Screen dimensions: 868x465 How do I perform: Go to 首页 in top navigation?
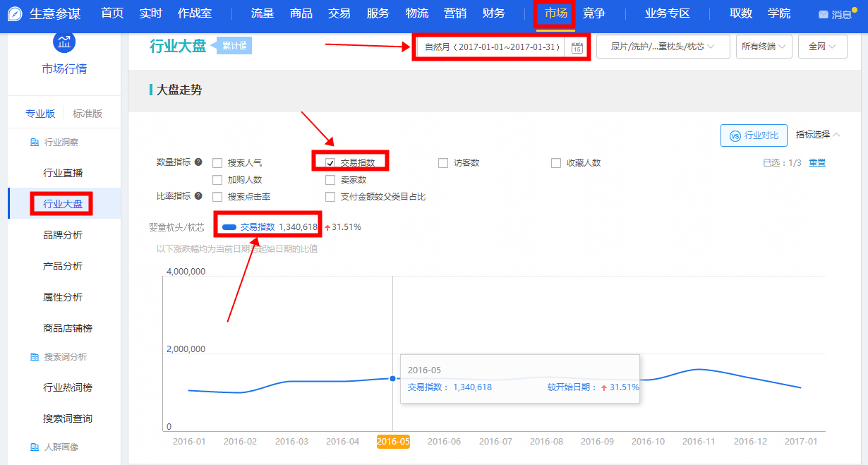[112, 13]
